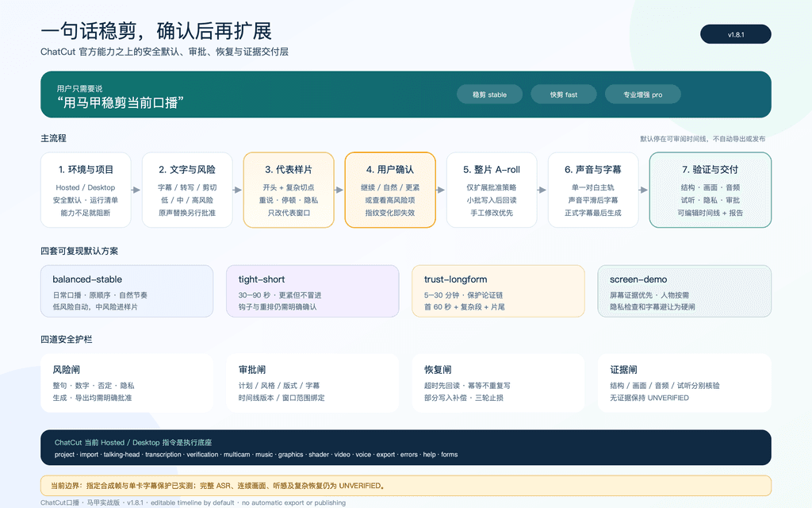This screenshot has height=508, width=812.
Task: Click the text 隐私检查和字幕避让为硬闸
Action: tap(653, 307)
